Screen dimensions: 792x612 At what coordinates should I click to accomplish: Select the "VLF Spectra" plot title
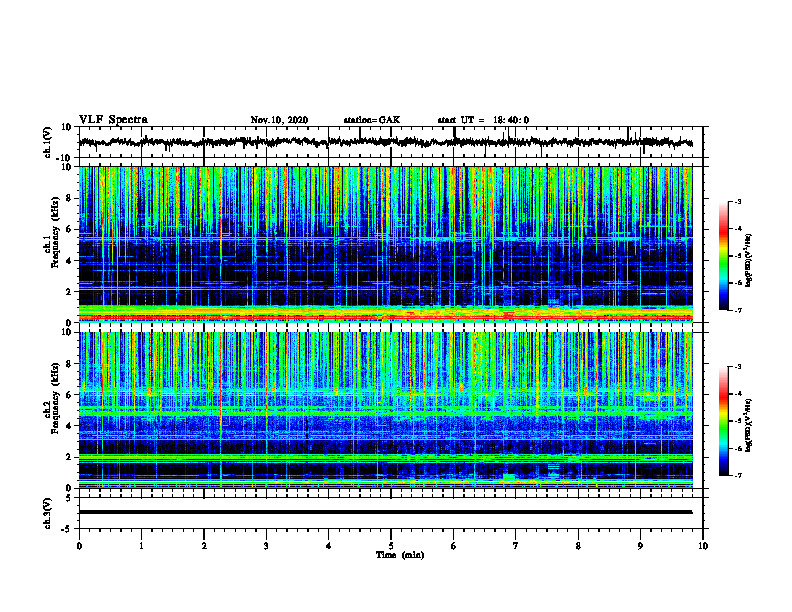tap(113, 120)
